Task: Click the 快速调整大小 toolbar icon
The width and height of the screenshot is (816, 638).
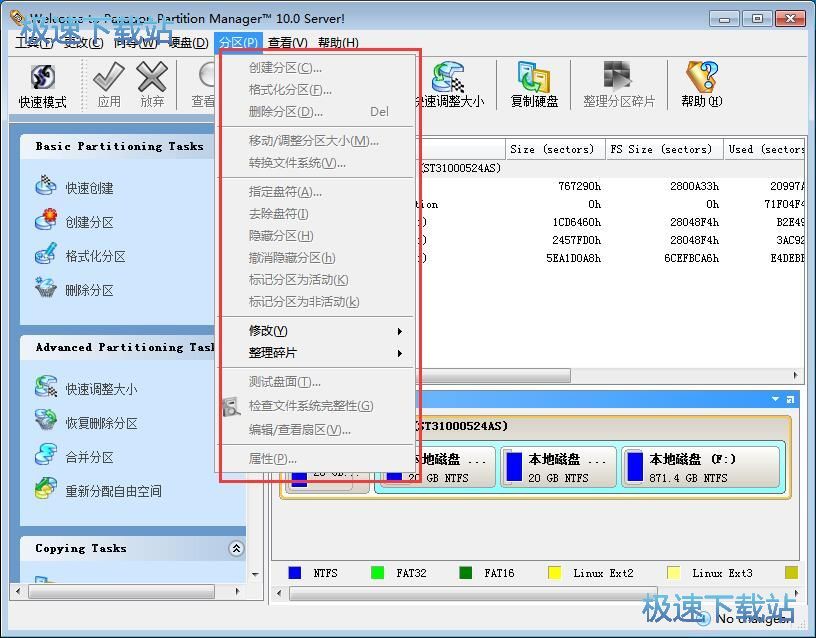Action: 448,77
